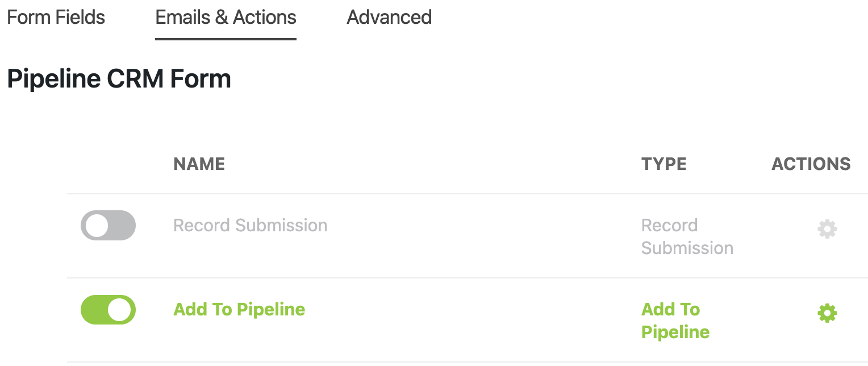
Task: Select the Emails & Actions tab
Action: click(226, 17)
